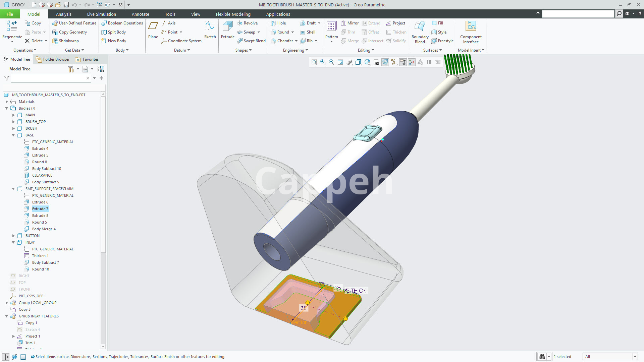Expand the BUTTON body node
644x362 pixels.
pos(13,236)
